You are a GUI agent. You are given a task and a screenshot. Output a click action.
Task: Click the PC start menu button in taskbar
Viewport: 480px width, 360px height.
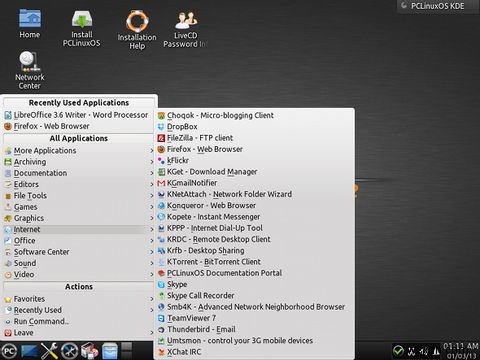(x=9, y=351)
